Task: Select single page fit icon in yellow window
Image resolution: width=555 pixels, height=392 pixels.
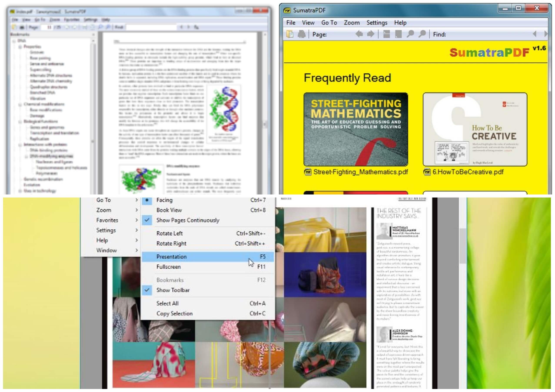Action: (398, 34)
